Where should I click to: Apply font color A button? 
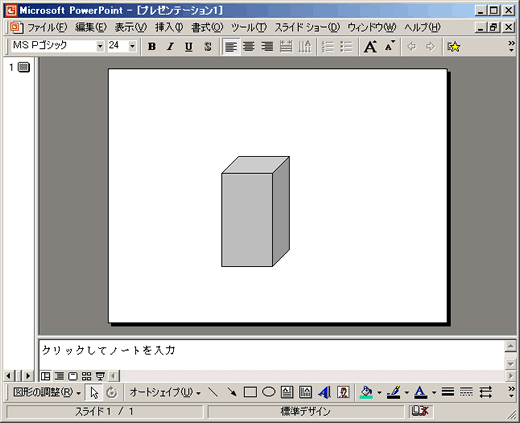point(421,392)
